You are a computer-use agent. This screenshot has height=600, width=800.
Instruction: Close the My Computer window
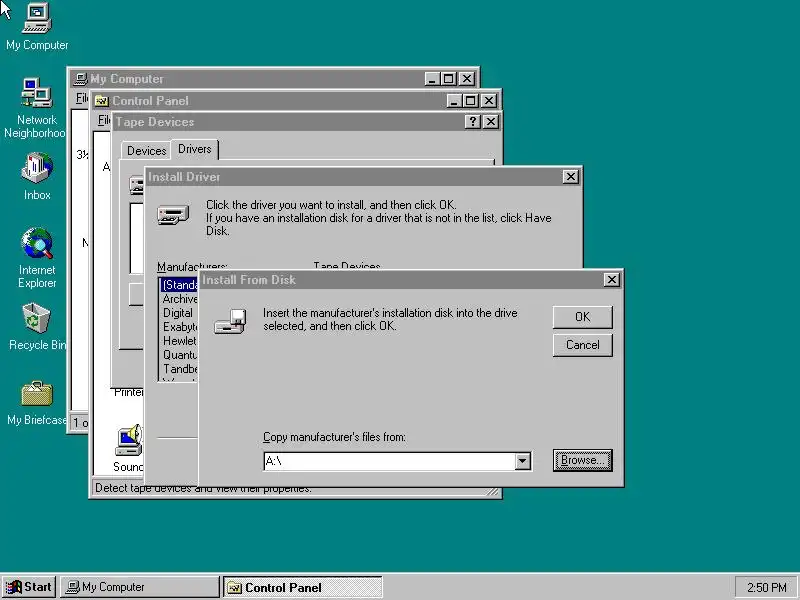(467, 79)
